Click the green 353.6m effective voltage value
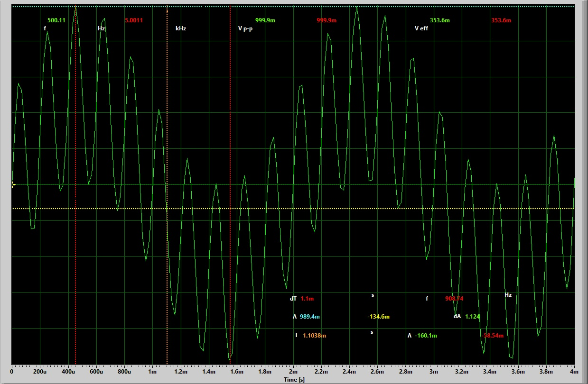The width and height of the screenshot is (588, 384). (440, 20)
